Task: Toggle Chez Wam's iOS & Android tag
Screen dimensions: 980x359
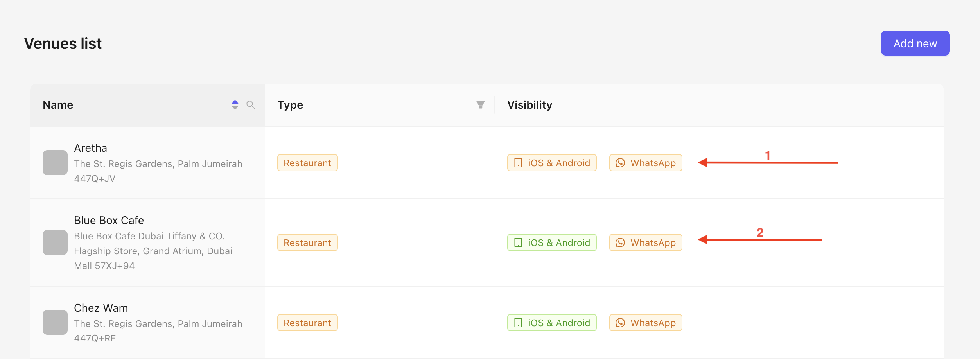Action: click(x=551, y=323)
